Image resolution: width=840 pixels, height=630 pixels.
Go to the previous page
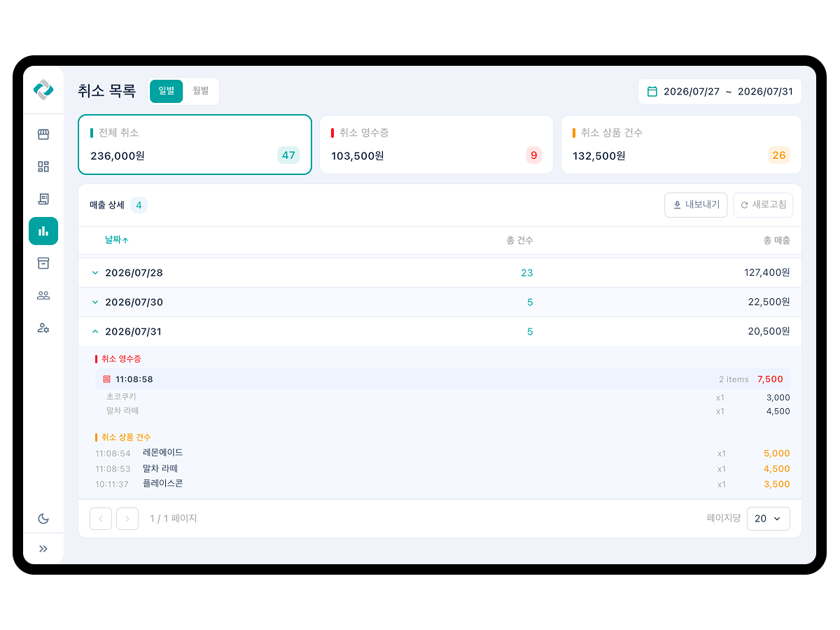(x=101, y=519)
